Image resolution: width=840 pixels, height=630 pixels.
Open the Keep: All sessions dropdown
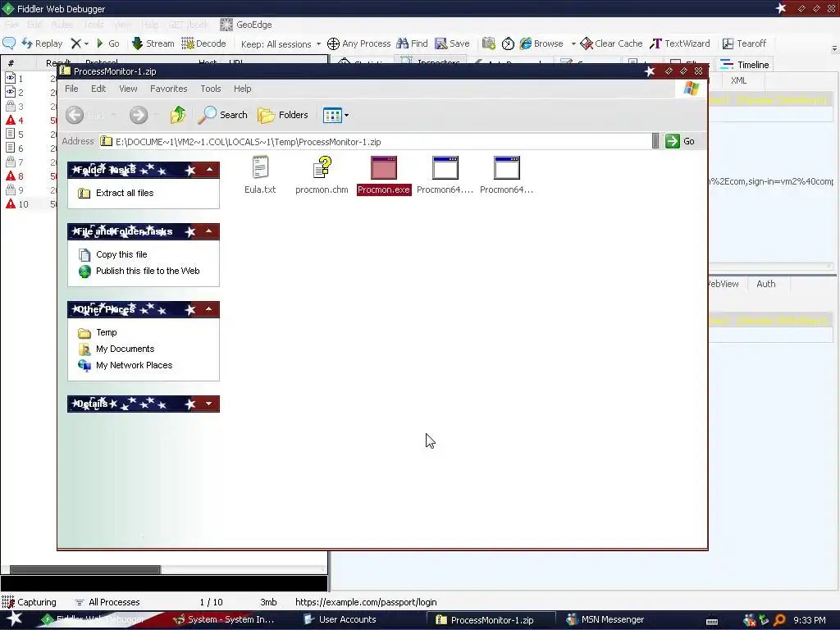[281, 44]
